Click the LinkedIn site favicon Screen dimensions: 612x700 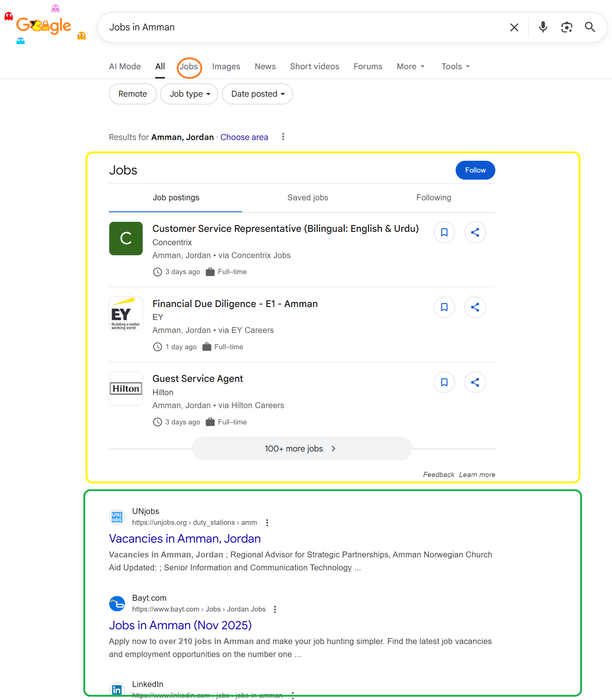click(x=117, y=690)
